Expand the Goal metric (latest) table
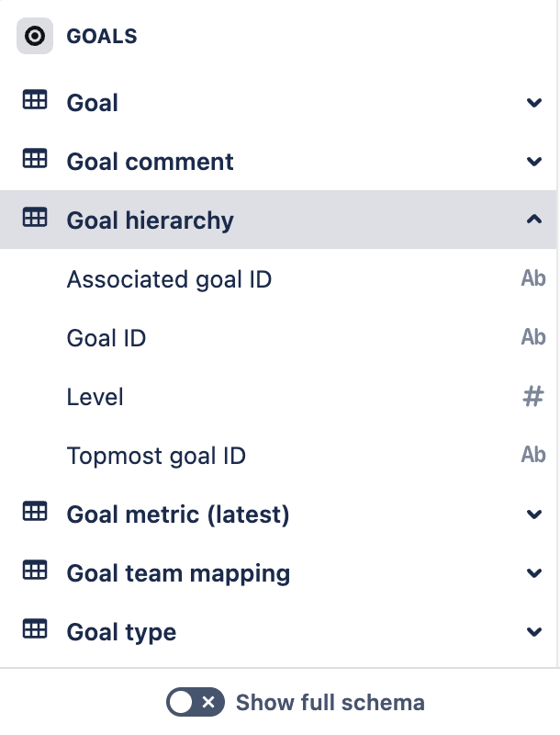This screenshot has height=735, width=560. pyautogui.click(x=533, y=514)
